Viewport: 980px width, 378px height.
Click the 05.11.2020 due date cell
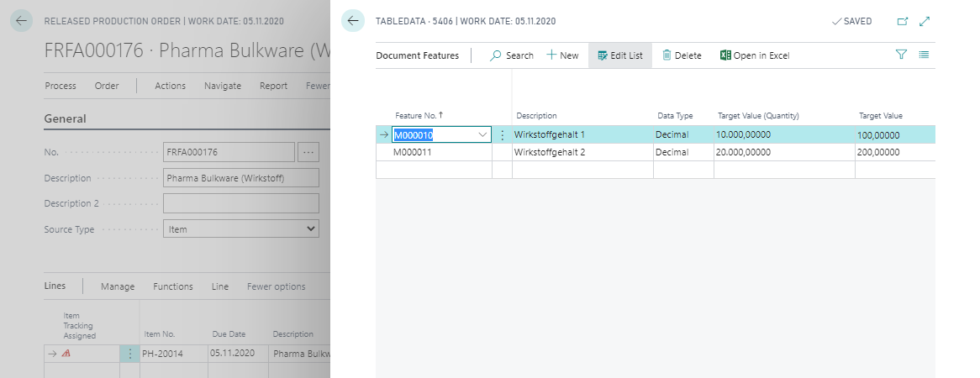[239, 354]
